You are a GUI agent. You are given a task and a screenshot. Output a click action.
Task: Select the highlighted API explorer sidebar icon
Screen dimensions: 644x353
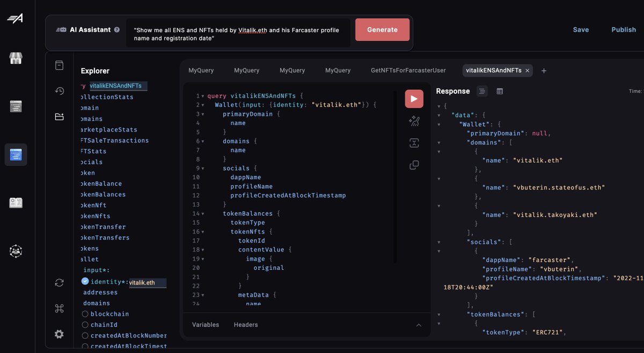pos(16,155)
